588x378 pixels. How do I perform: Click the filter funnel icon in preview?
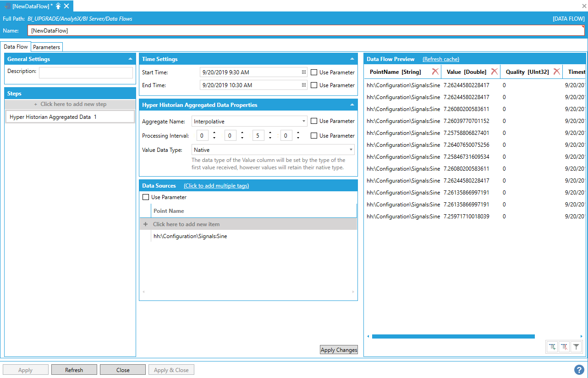576,347
